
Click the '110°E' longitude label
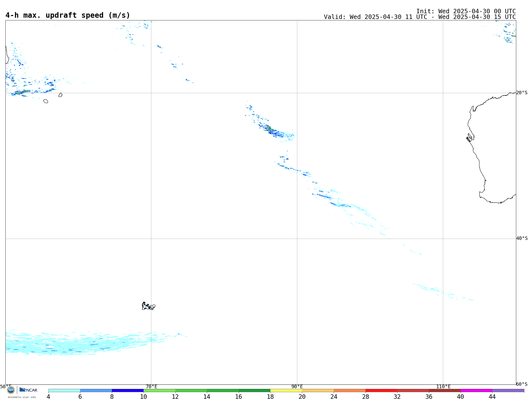tap(443, 386)
